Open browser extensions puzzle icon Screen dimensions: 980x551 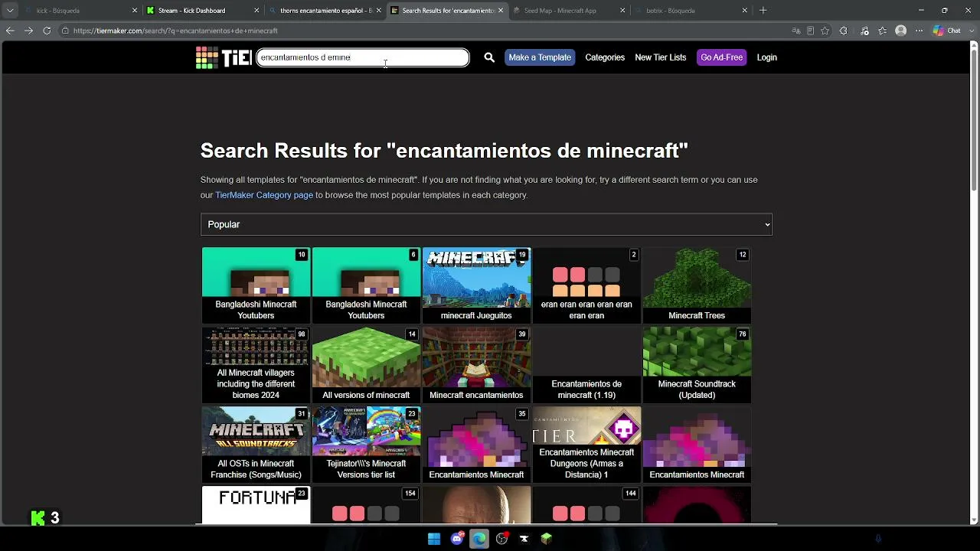[844, 31]
